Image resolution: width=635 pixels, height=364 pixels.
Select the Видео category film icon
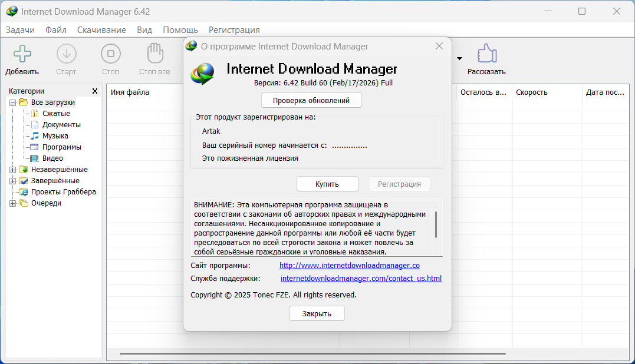coord(35,158)
